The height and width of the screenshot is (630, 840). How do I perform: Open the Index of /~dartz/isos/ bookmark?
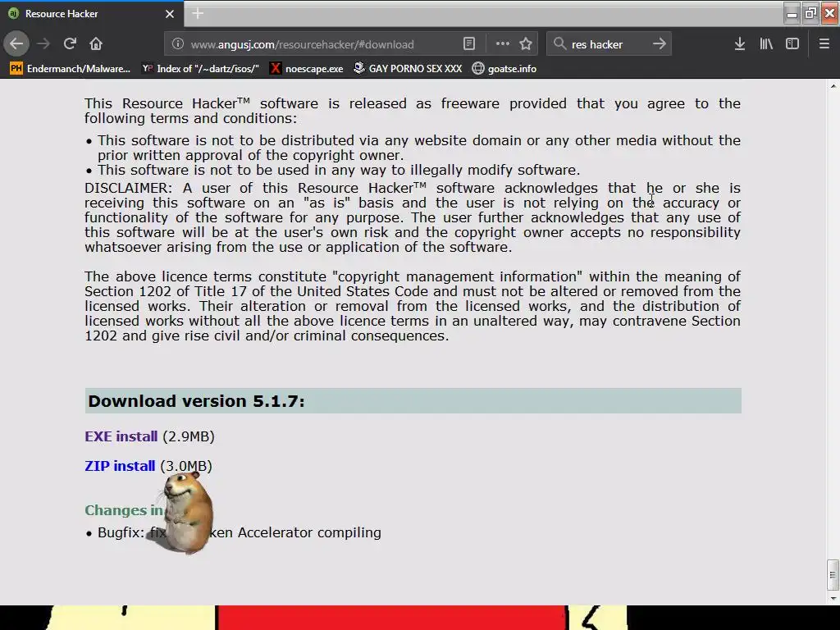pyautogui.click(x=200, y=69)
